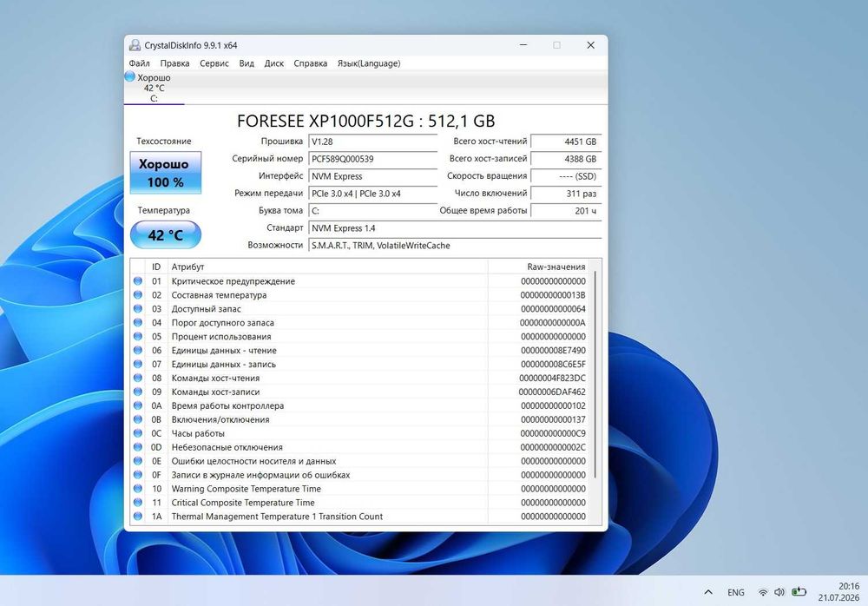Image resolution: width=868 pixels, height=606 pixels.
Task: Click the status icon for attribute 07
Action: click(138, 364)
